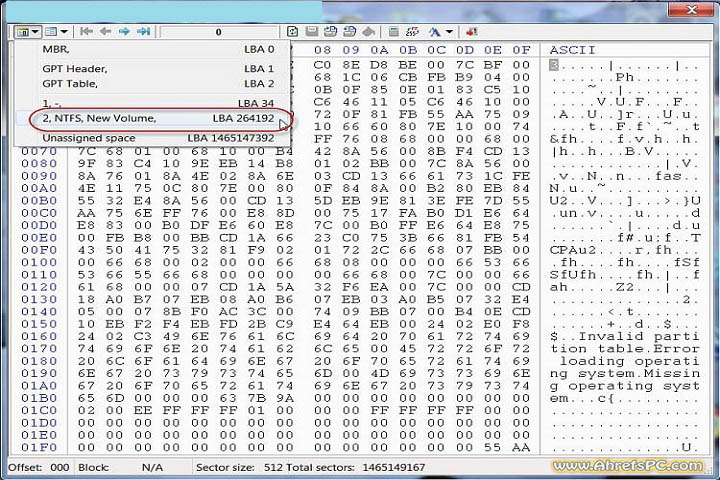Viewport: 720px width, 480px height.
Task: Go to the first sector arrow
Action: coord(86,31)
